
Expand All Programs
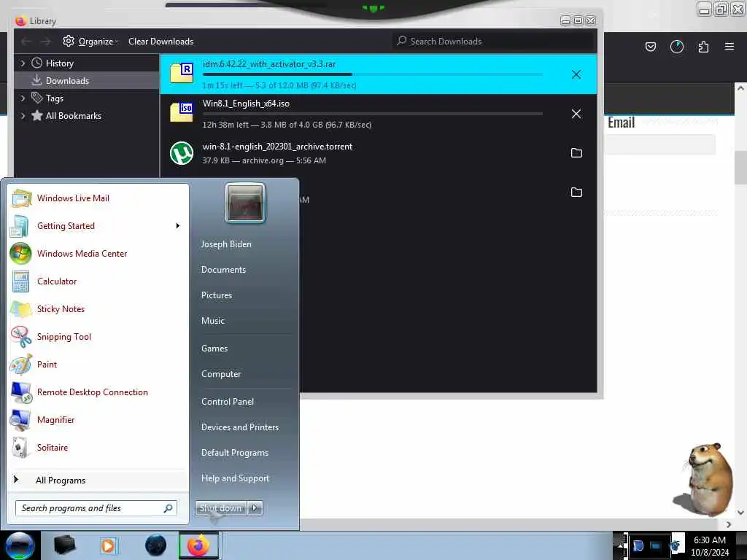(97, 480)
